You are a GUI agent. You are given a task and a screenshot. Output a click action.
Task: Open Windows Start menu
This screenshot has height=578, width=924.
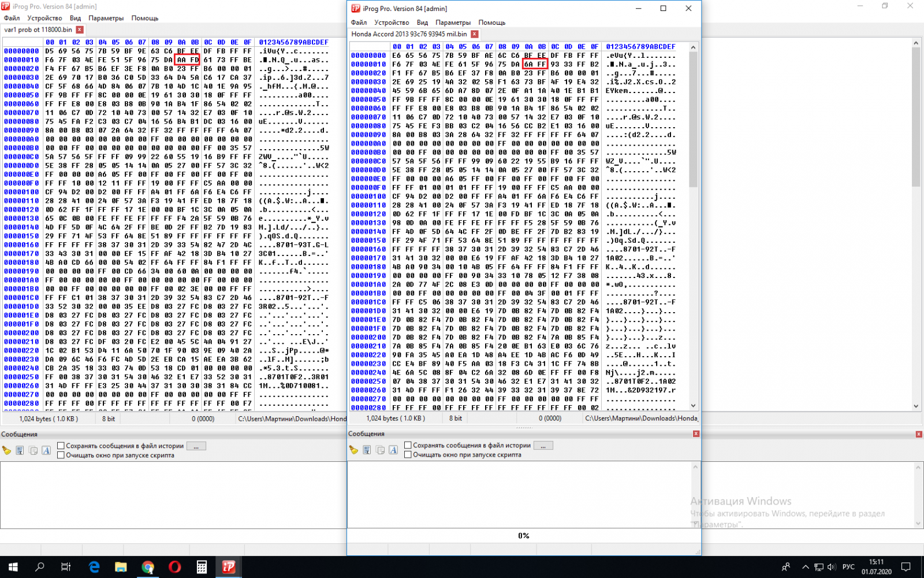[13, 567]
